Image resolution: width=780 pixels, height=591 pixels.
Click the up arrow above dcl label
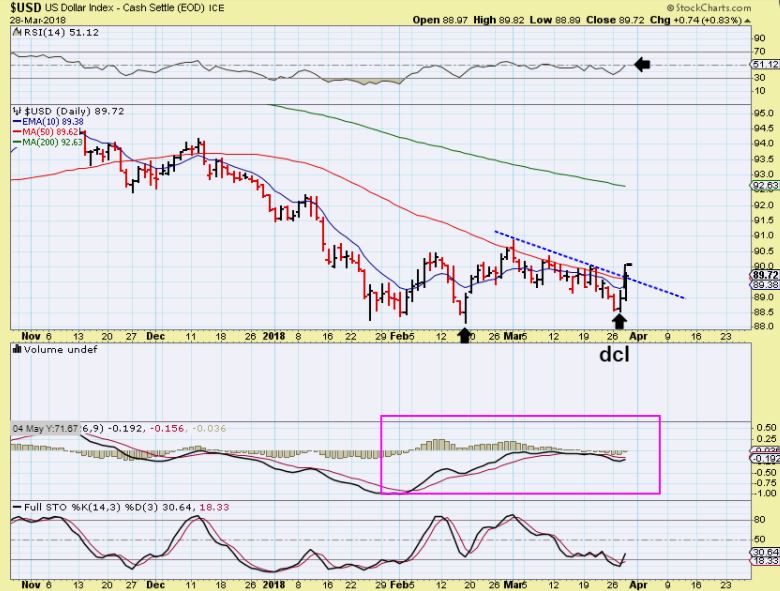coord(619,321)
